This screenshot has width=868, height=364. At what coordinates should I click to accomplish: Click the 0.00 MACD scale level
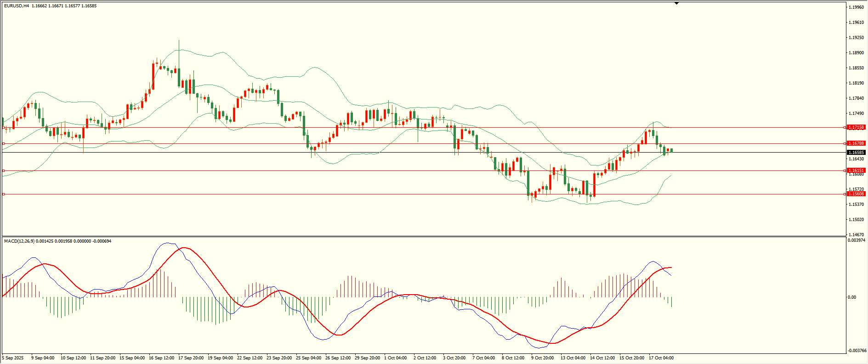pos(851,297)
